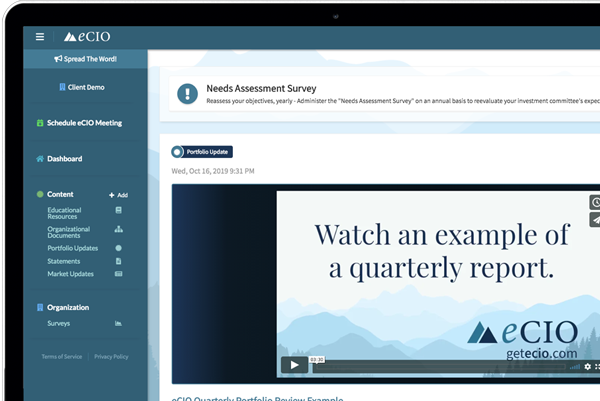Click the green Content circle icon
The height and width of the screenshot is (401, 600).
(x=40, y=194)
